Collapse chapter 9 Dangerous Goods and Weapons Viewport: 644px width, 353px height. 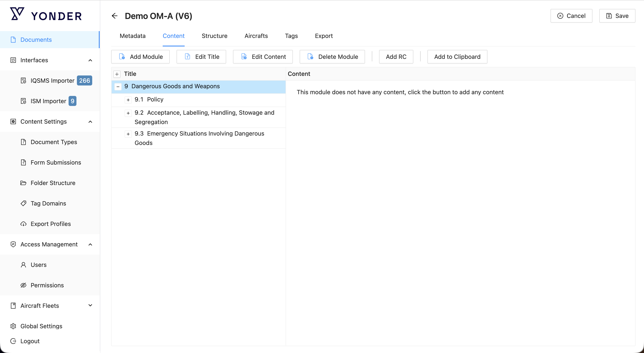click(x=118, y=87)
